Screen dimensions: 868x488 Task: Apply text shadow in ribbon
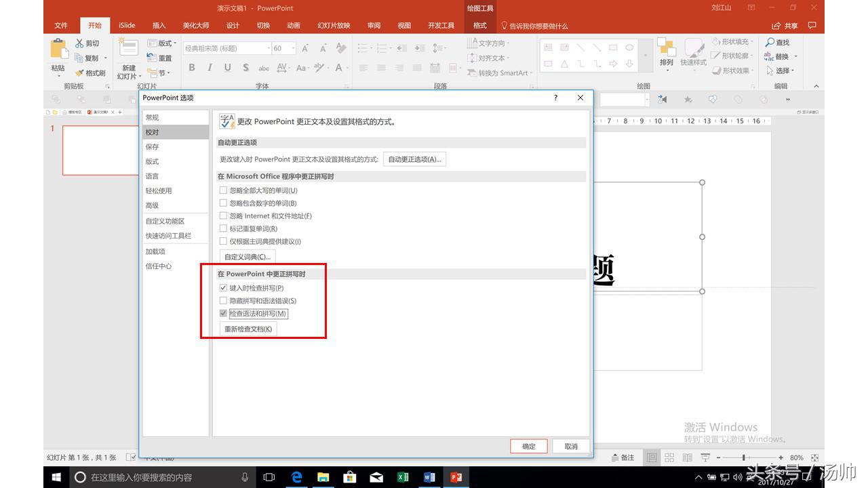pyautogui.click(x=245, y=68)
